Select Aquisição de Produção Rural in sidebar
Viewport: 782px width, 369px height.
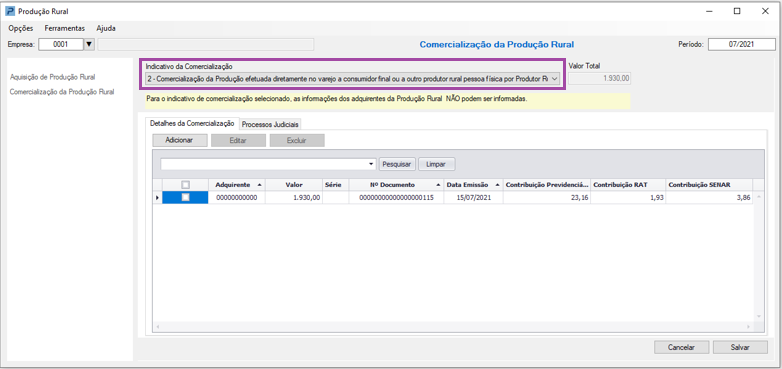[x=52, y=77]
